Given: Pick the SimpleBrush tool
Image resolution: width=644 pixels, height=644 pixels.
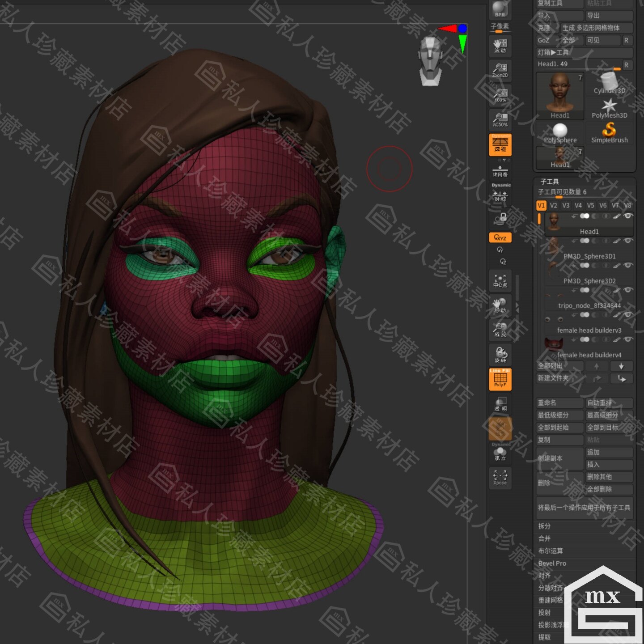Looking at the screenshot, I should (609, 133).
